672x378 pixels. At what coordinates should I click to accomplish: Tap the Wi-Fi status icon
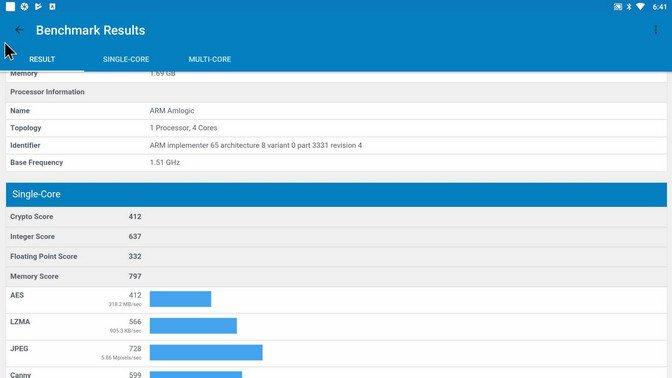tap(640, 7)
